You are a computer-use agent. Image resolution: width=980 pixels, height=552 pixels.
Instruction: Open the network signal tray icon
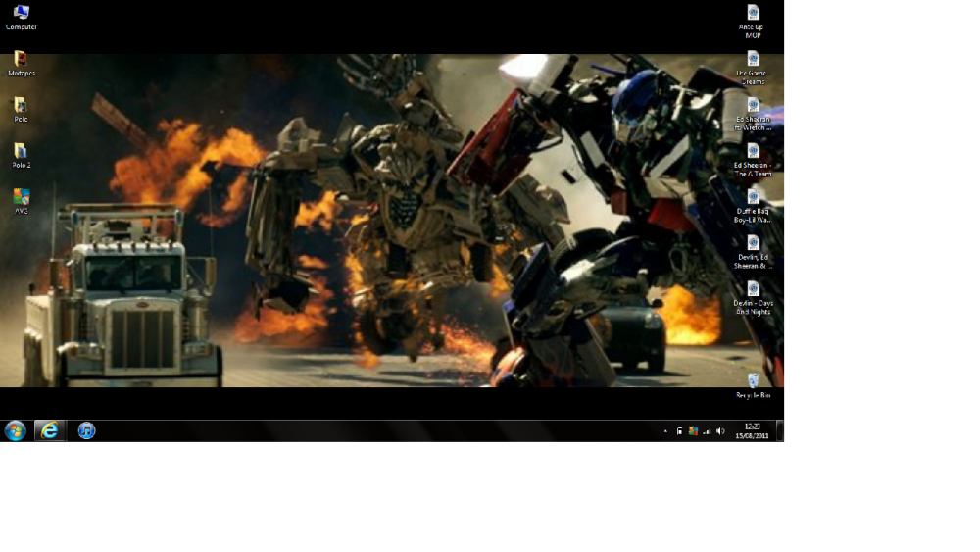coord(707,431)
